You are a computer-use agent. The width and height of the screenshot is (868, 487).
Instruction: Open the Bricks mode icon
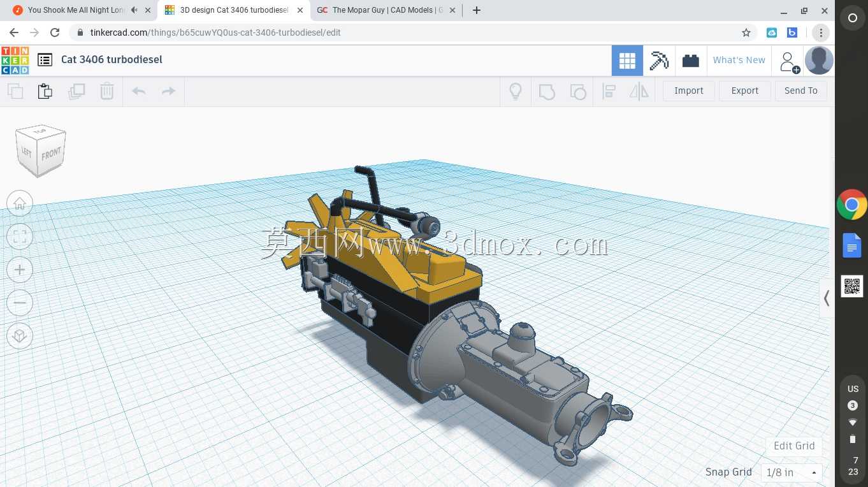click(691, 61)
